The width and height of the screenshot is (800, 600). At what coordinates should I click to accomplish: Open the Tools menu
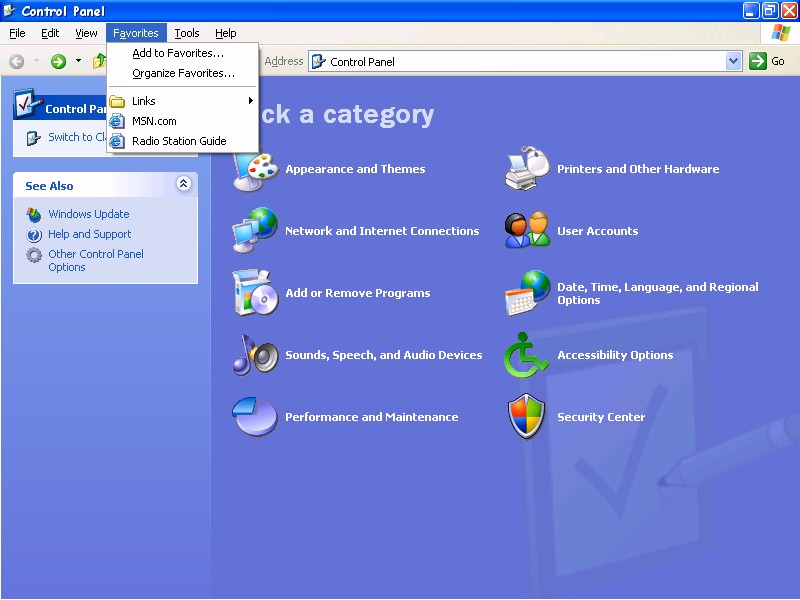187,33
